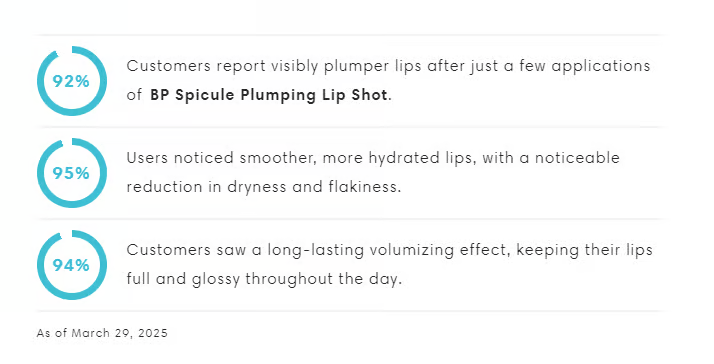
Task: Click the 95% circular progress ring
Action: click(x=72, y=173)
